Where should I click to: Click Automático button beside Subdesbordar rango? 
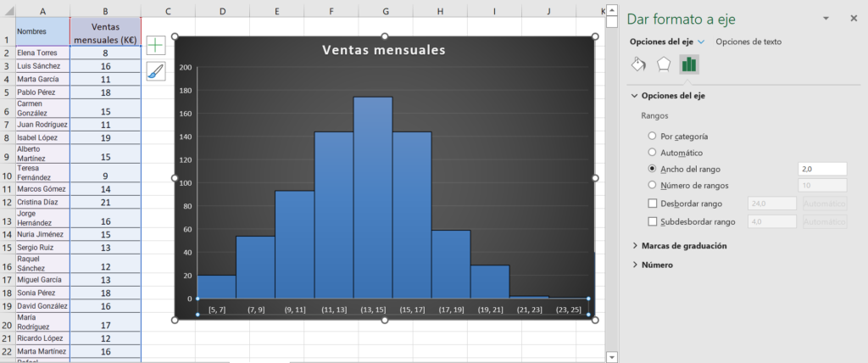point(826,221)
